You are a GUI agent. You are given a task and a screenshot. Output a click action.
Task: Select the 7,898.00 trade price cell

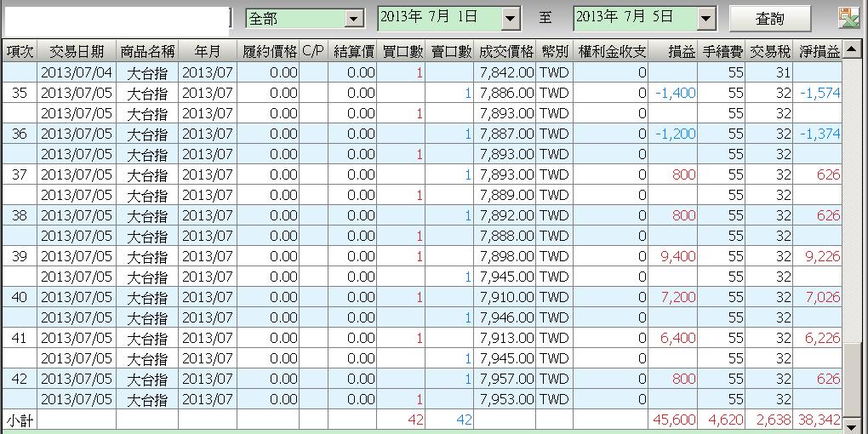tap(505, 256)
